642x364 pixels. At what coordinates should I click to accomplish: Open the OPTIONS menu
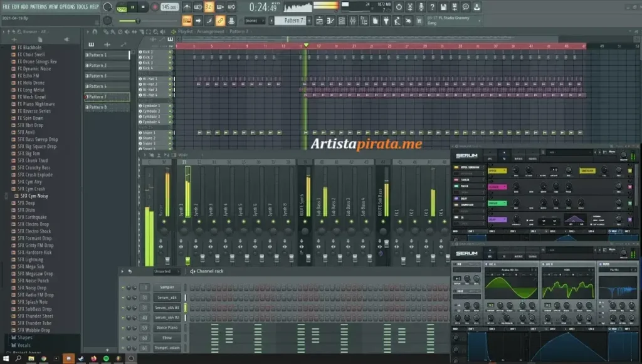67,6
